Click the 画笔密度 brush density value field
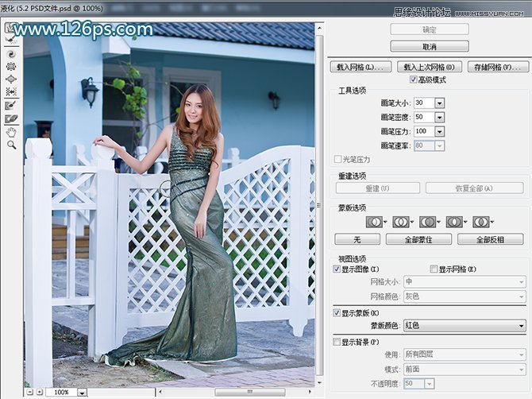 pos(424,117)
